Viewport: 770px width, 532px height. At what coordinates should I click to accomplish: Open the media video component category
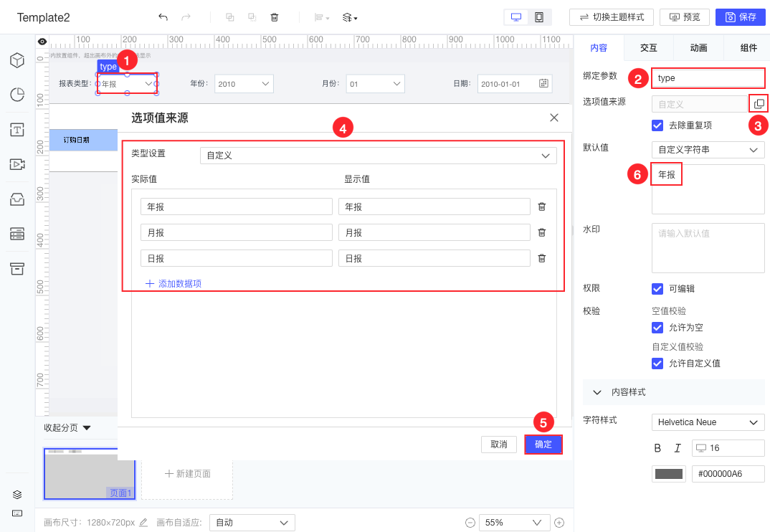(x=17, y=164)
